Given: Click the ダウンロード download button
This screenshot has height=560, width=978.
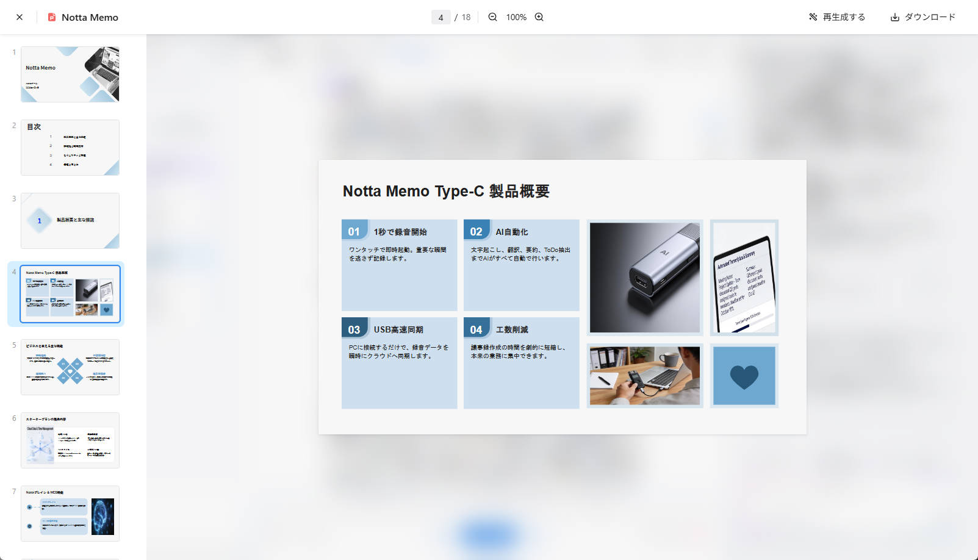Looking at the screenshot, I should click(x=922, y=17).
